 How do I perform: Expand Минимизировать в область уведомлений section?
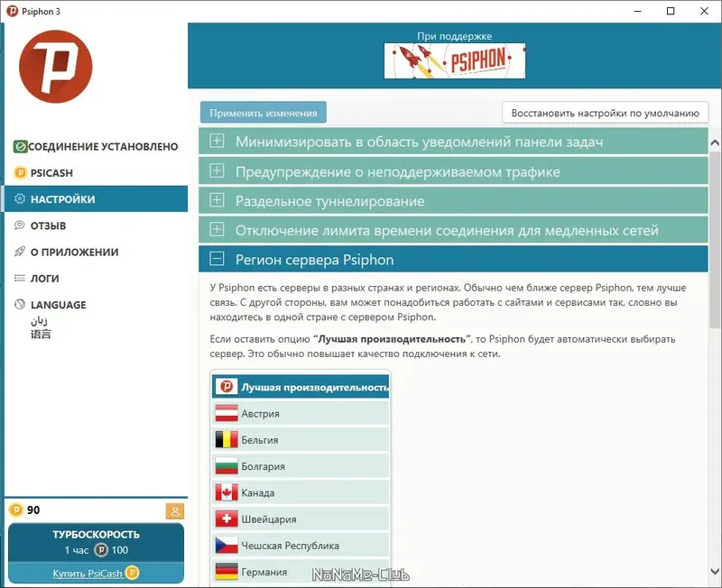453,142
